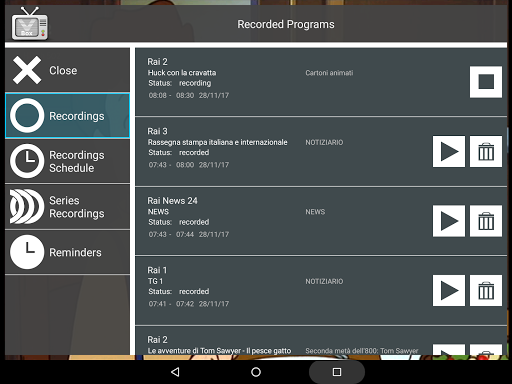Play Rai 3 Rassegna stampa recording
Screen dimensions: 512x384
(x=449, y=151)
